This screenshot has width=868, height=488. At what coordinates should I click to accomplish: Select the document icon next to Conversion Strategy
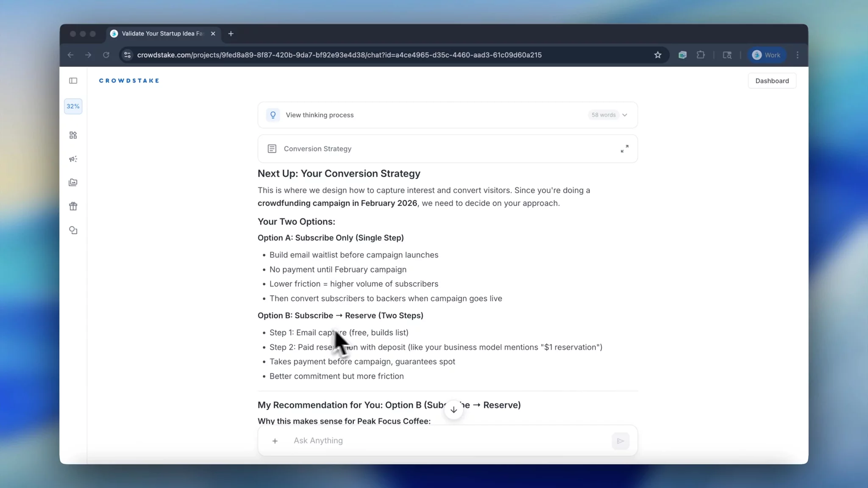(272, 149)
